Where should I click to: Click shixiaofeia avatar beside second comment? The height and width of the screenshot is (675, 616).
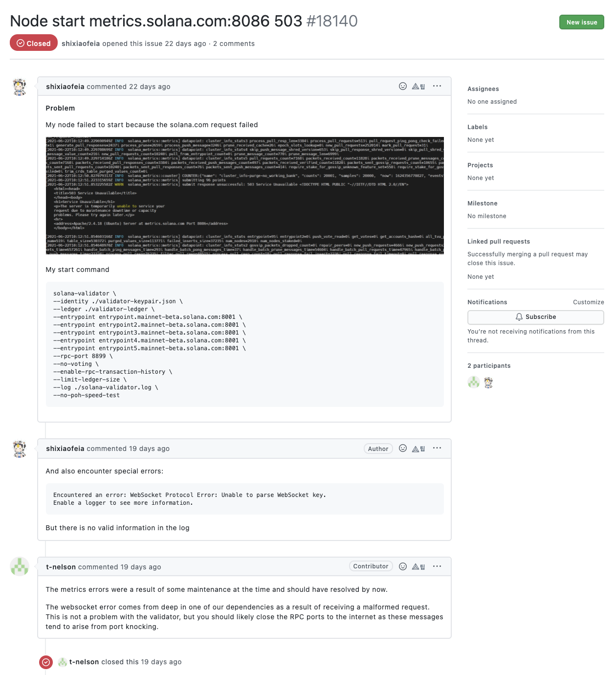tap(20, 449)
